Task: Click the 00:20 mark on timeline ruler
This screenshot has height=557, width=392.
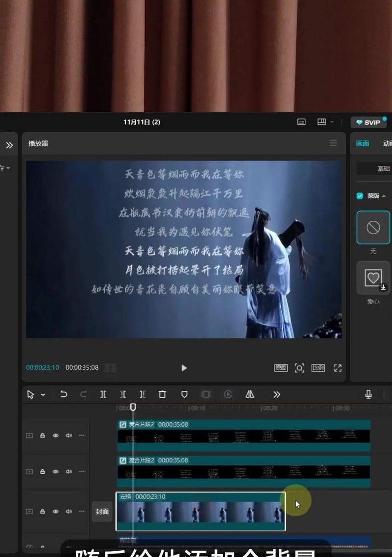Action: [269, 408]
